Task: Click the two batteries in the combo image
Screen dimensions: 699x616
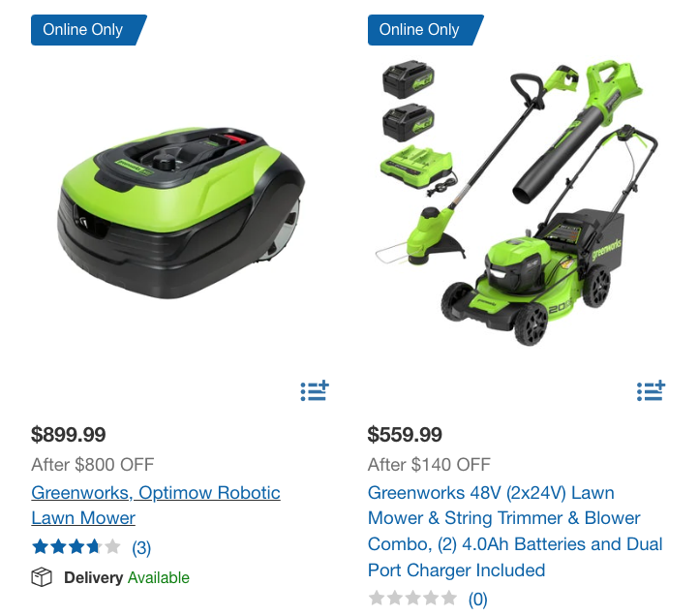Action: [409, 102]
